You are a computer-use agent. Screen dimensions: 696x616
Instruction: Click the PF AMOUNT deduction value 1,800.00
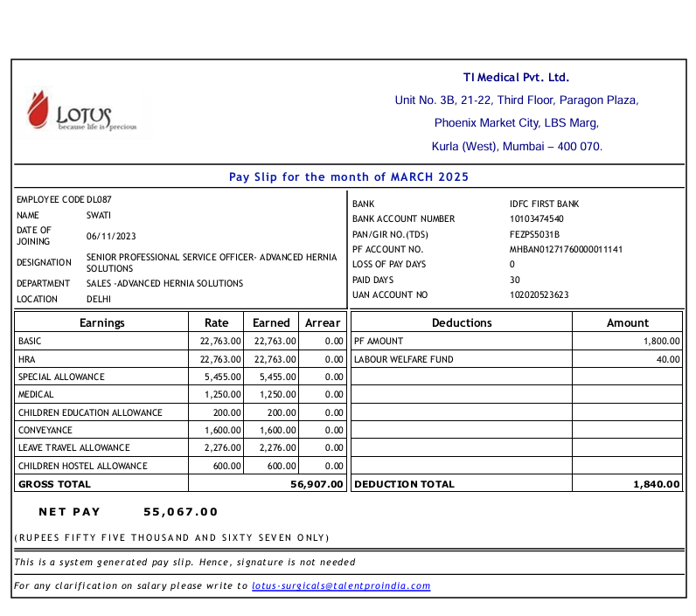click(661, 341)
